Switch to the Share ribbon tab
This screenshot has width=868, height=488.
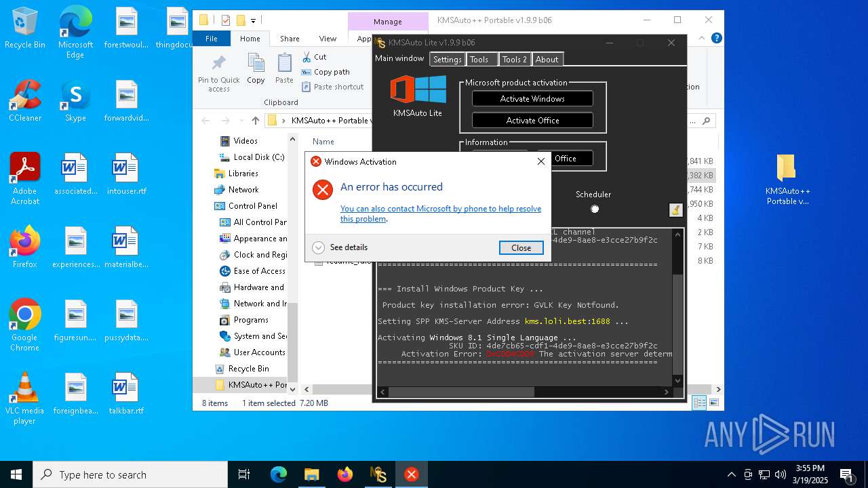290,39
